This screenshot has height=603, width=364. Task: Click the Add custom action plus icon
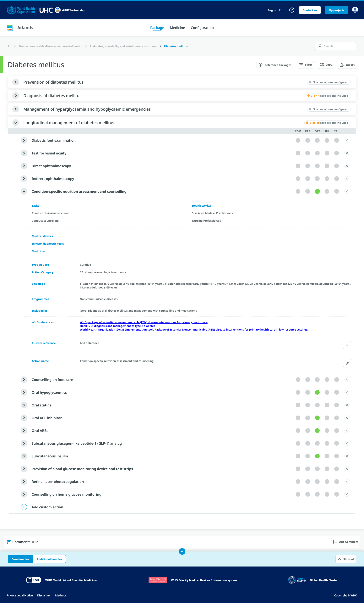(x=24, y=507)
